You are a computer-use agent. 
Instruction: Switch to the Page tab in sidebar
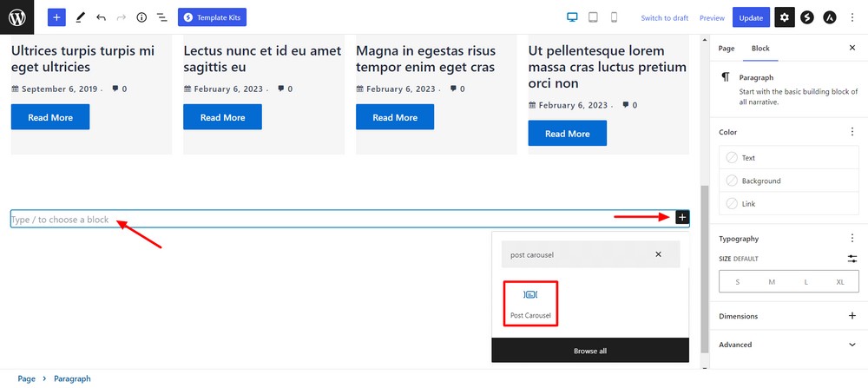[x=727, y=49]
